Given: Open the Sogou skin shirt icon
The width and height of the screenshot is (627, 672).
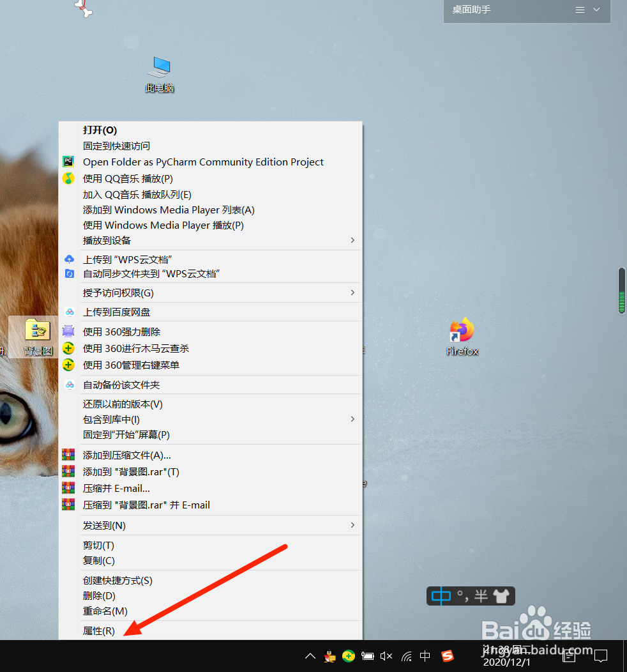Looking at the screenshot, I should (501, 596).
